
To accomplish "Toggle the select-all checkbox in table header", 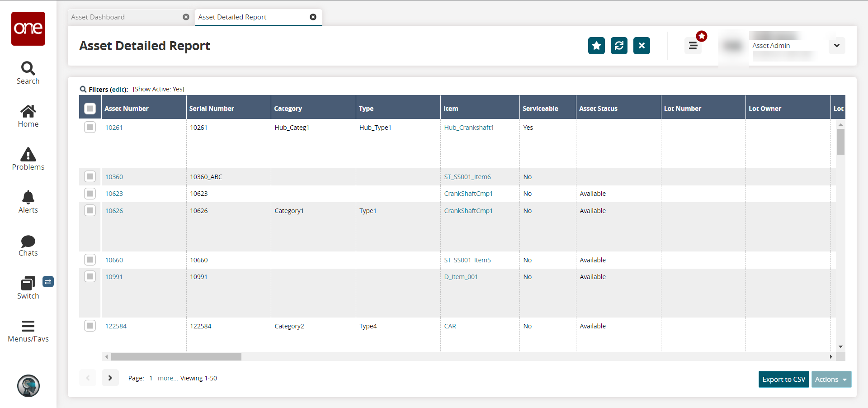I will point(90,109).
